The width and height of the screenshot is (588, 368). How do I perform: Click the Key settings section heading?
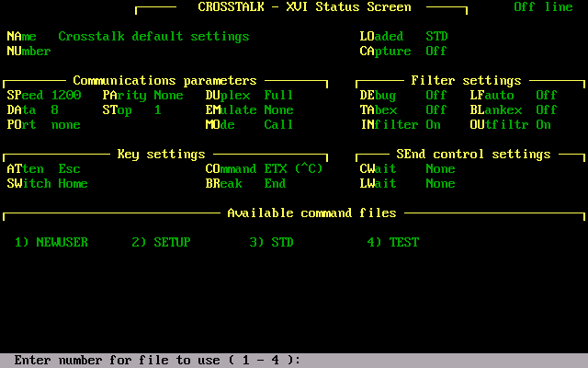pos(162,155)
